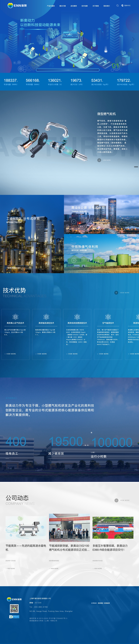This screenshot has width=139, height=644.
Task: Open news 节能高效——先进的超高速永磁电机
Action: click(x=26, y=548)
